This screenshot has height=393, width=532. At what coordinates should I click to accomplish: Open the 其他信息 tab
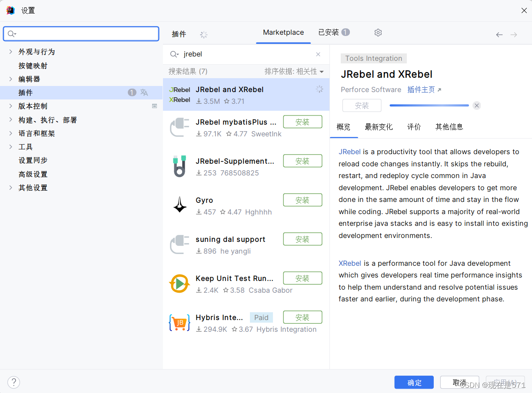pyautogui.click(x=449, y=127)
